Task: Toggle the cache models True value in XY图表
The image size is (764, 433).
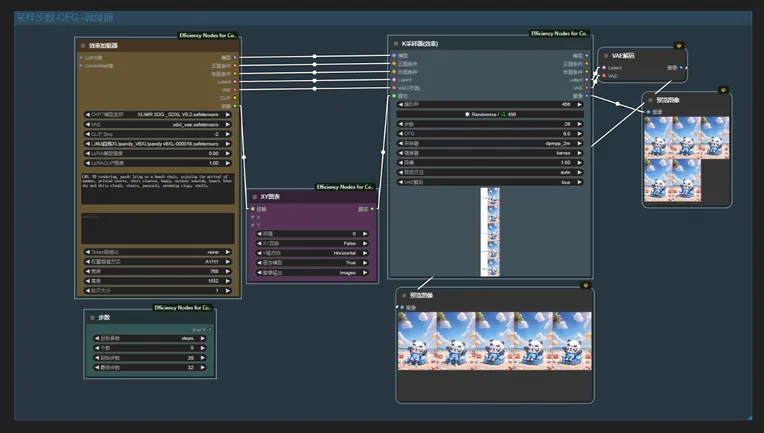Action: [x=312, y=263]
